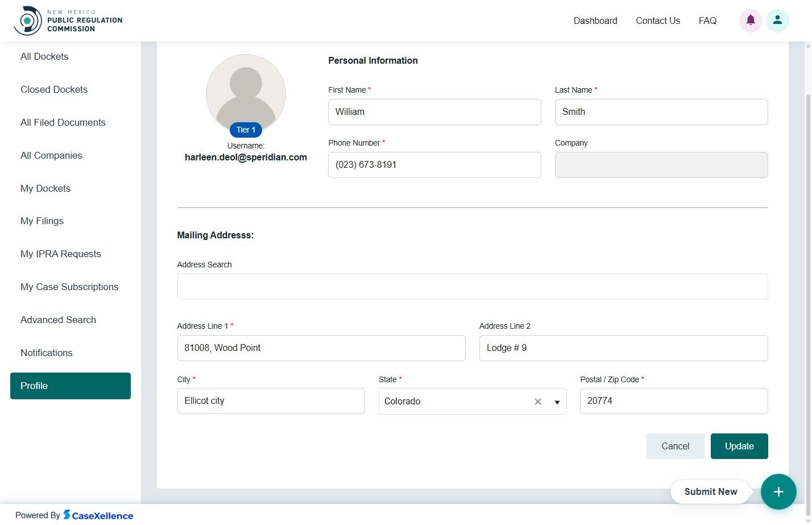
Task: Click the username harleen.deol@speridian.com text
Action: click(x=246, y=158)
